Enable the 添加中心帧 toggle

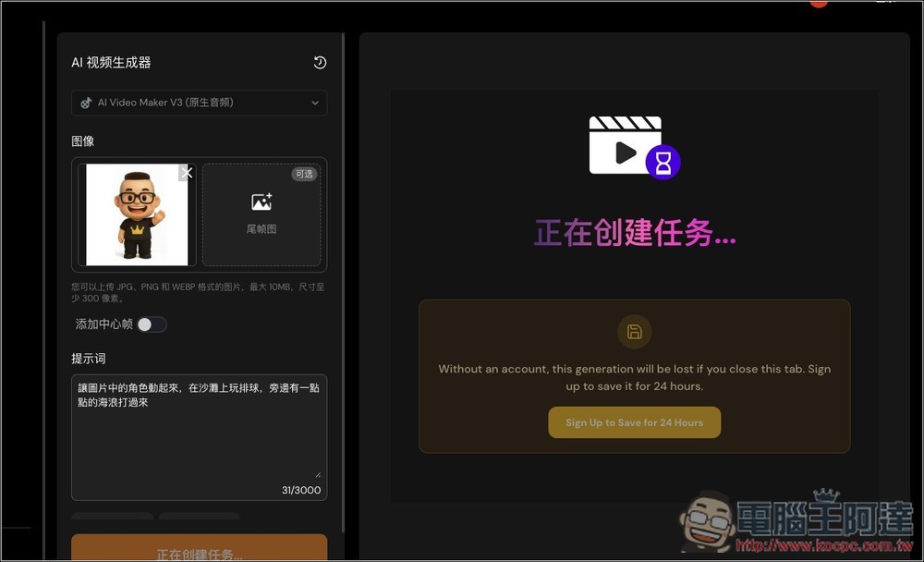pos(152,324)
